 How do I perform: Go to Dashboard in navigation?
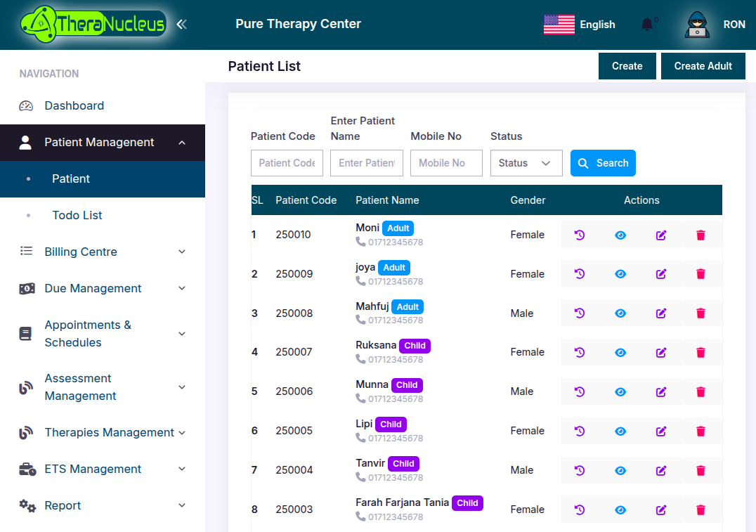(102, 105)
